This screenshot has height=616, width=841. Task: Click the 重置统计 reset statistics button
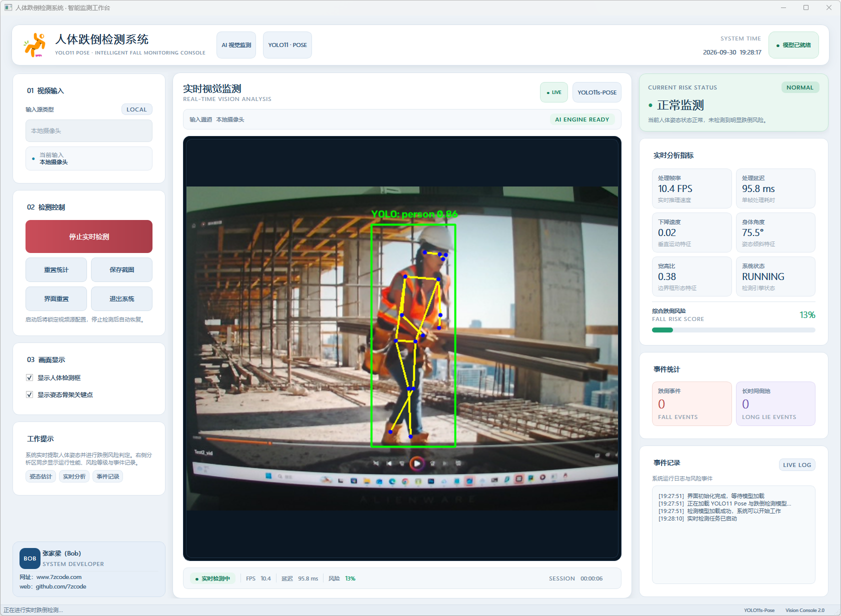[56, 270]
